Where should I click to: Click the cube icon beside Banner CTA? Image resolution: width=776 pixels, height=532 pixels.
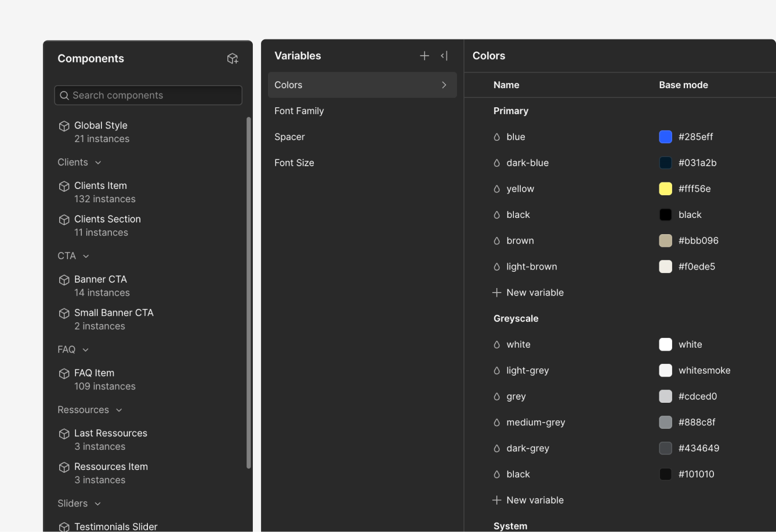[x=64, y=280]
